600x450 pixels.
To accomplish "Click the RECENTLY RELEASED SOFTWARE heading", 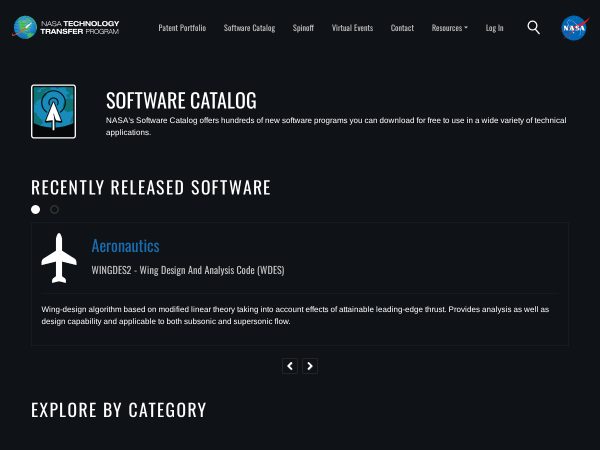I will 151,188.
